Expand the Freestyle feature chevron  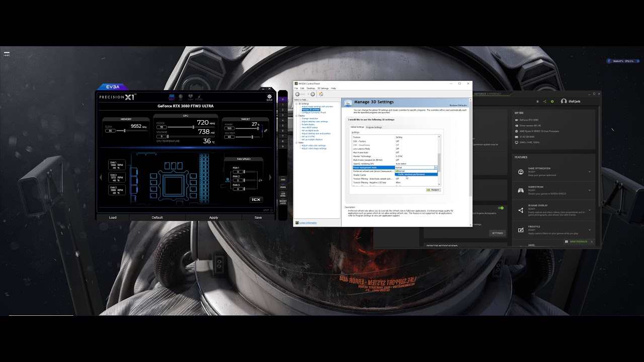pyautogui.click(x=590, y=230)
